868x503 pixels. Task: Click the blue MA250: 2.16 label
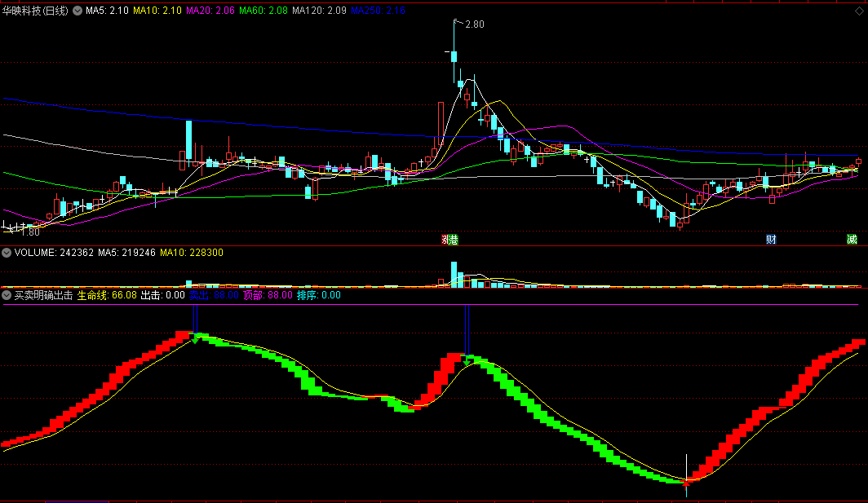pos(378,11)
